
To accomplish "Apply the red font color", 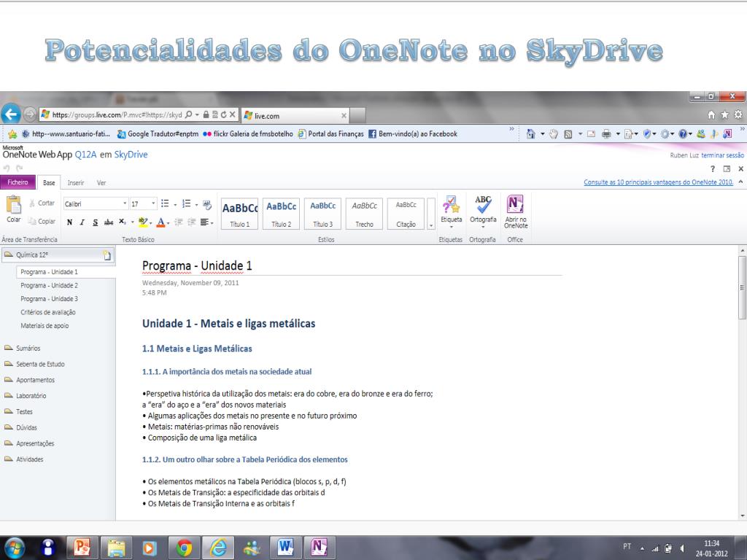I will [160, 222].
